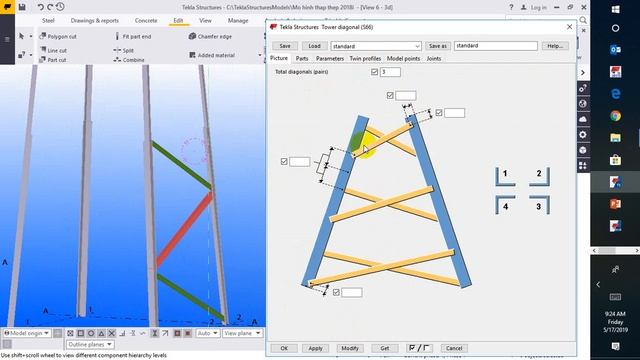Switch to the Joints tab

coord(434,58)
